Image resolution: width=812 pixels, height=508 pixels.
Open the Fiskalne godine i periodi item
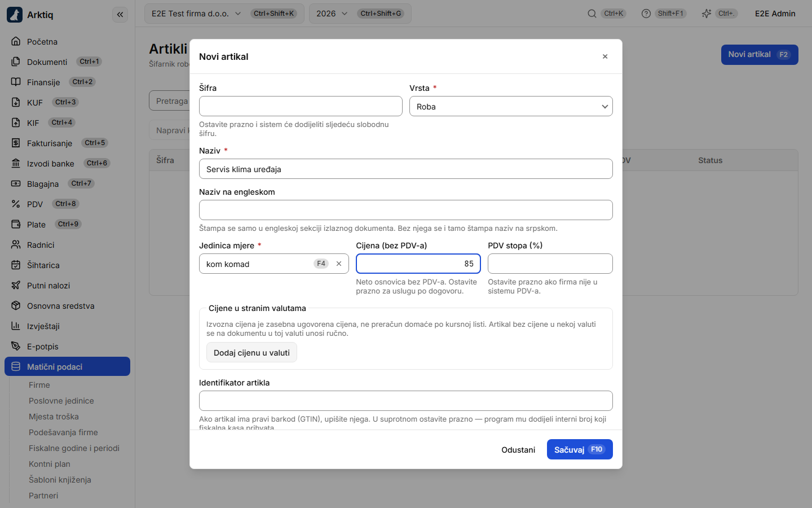[x=74, y=448]
